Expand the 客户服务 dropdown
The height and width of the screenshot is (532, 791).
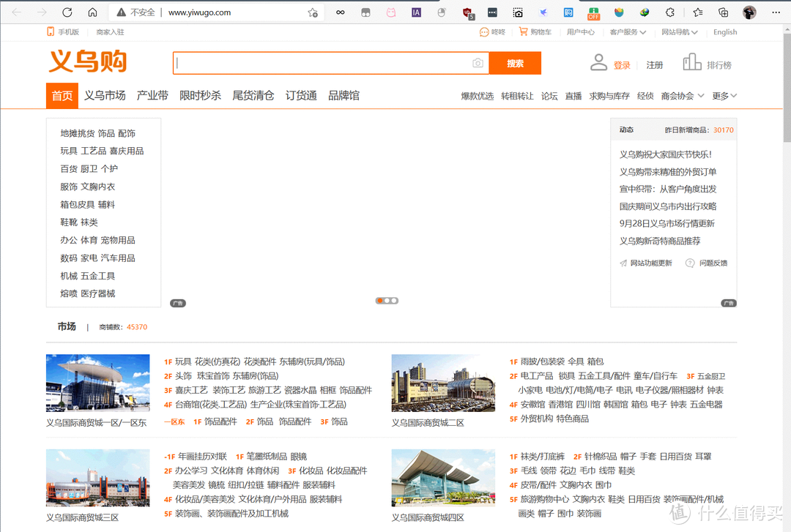(628, 31)
